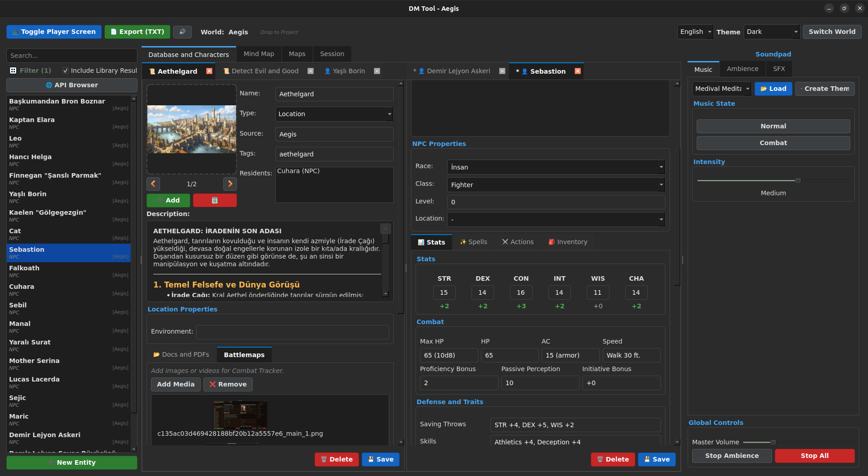Toggle the Include Library Results checkbox
The width and height of the screenshot is (868, 476).
point(66,71)
